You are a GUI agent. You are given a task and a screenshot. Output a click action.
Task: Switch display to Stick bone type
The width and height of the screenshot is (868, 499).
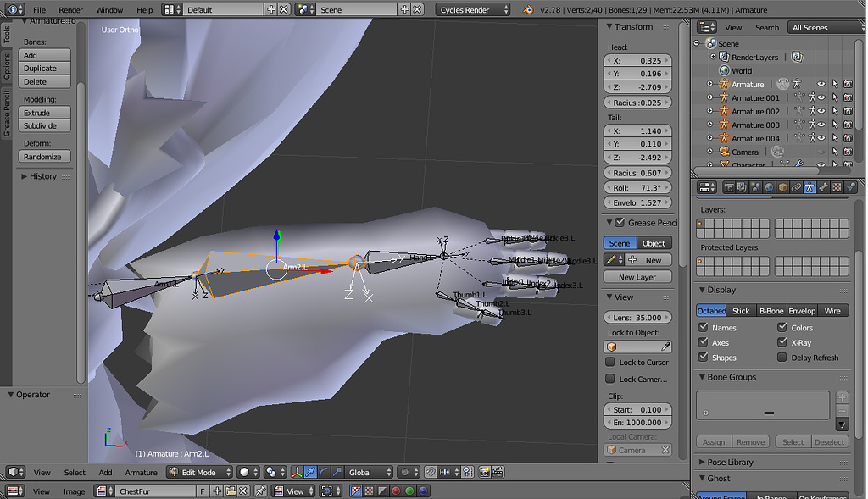[x=741, y=311]
